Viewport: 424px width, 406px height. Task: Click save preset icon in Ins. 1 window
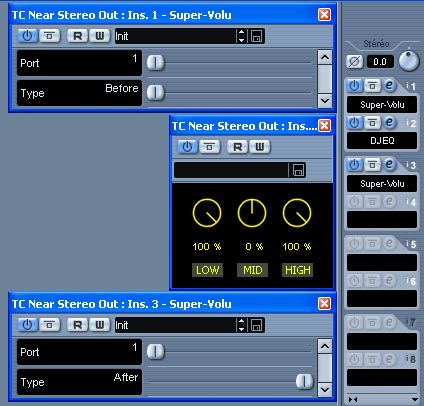pos(256,36)
